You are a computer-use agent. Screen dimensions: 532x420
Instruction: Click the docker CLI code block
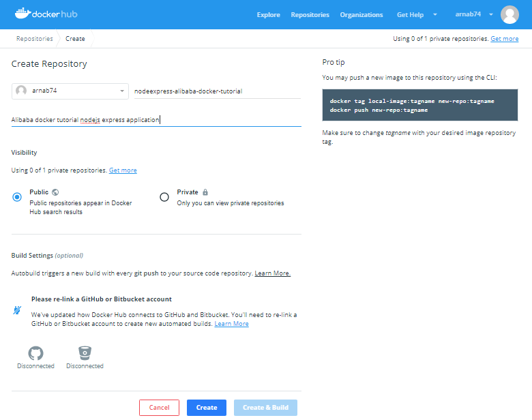pyautogui.click(x=420, y=105)
